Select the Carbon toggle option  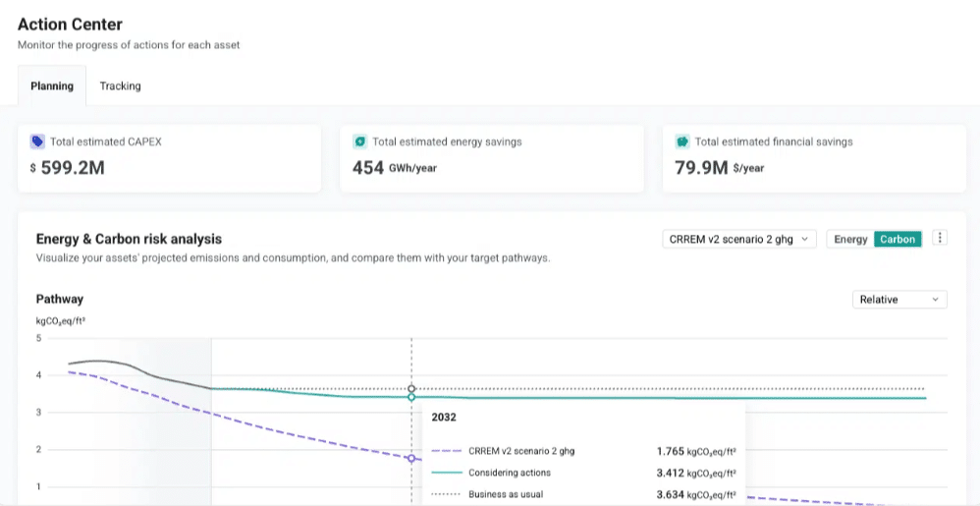pos(898,239)
